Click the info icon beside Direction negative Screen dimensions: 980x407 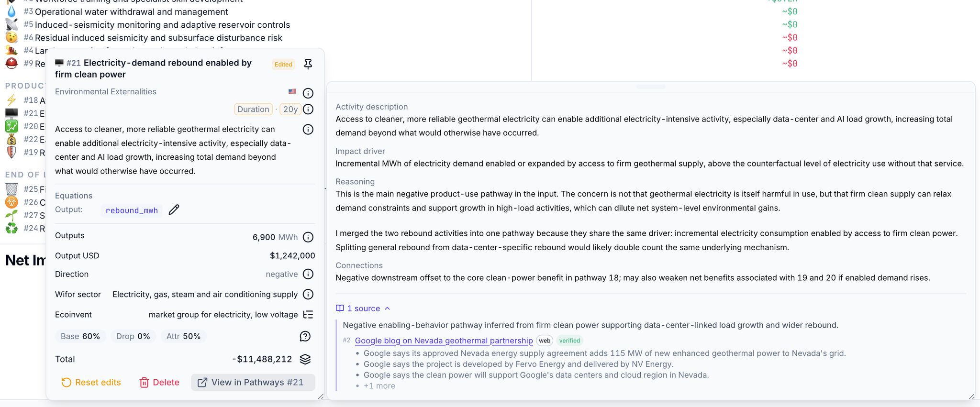308,274
